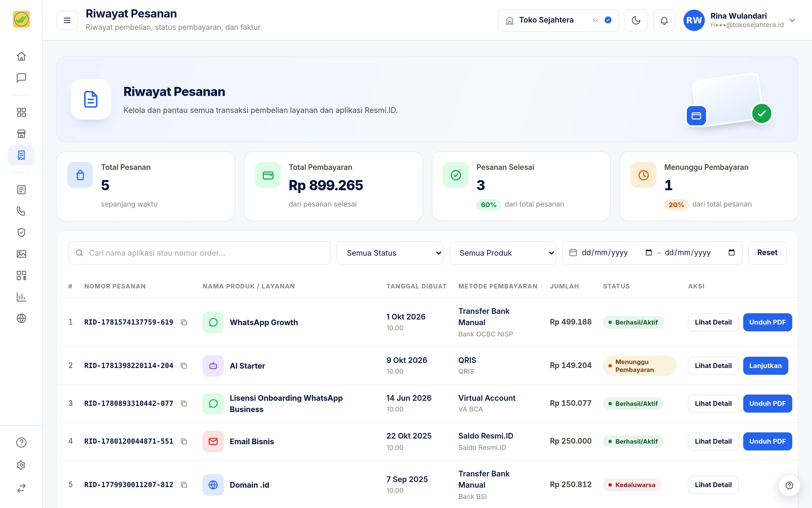This screenshot has height=508, width=812.
Task: Click the Total Pembayaran card
Action: (333, 186)
